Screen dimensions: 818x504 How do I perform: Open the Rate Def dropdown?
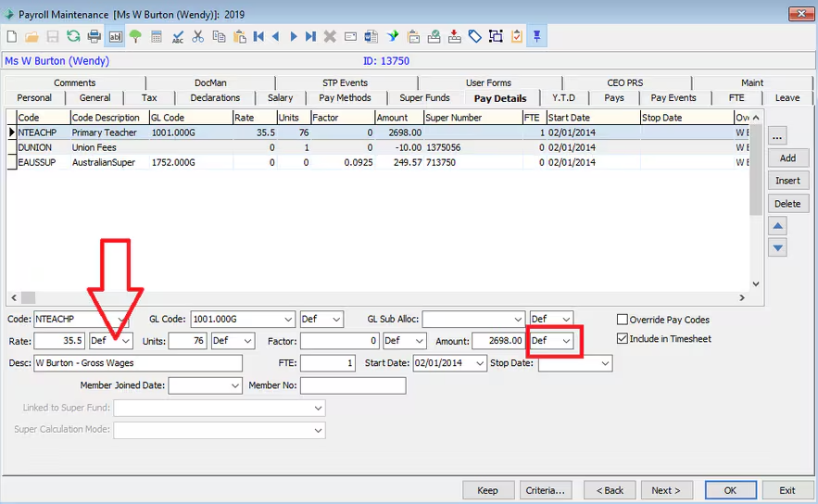126,341
